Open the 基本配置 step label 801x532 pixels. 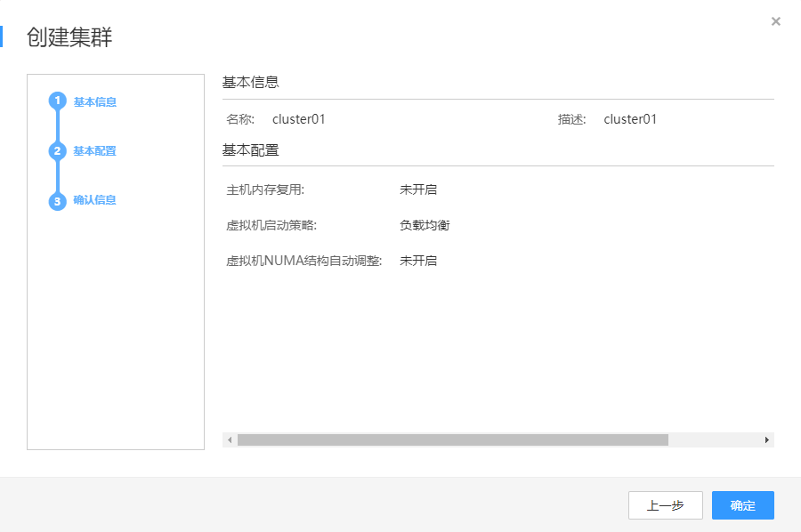click(x=94, y=151)
